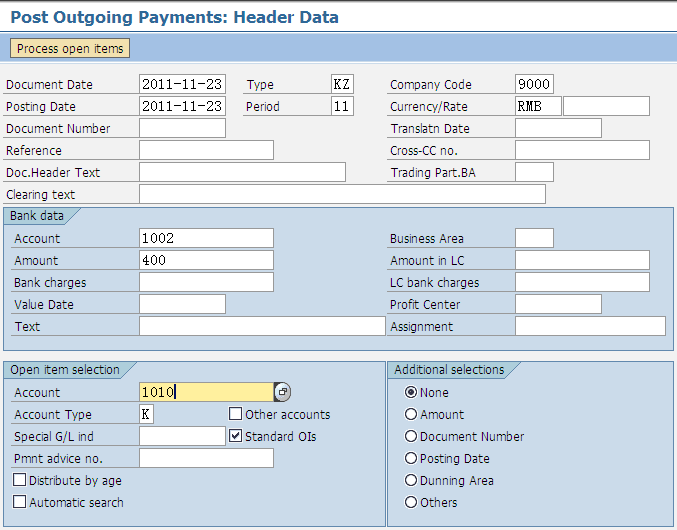
Task: Click the Post Outgoing Payments: Header Data title
Action: (x=174, y=17)
